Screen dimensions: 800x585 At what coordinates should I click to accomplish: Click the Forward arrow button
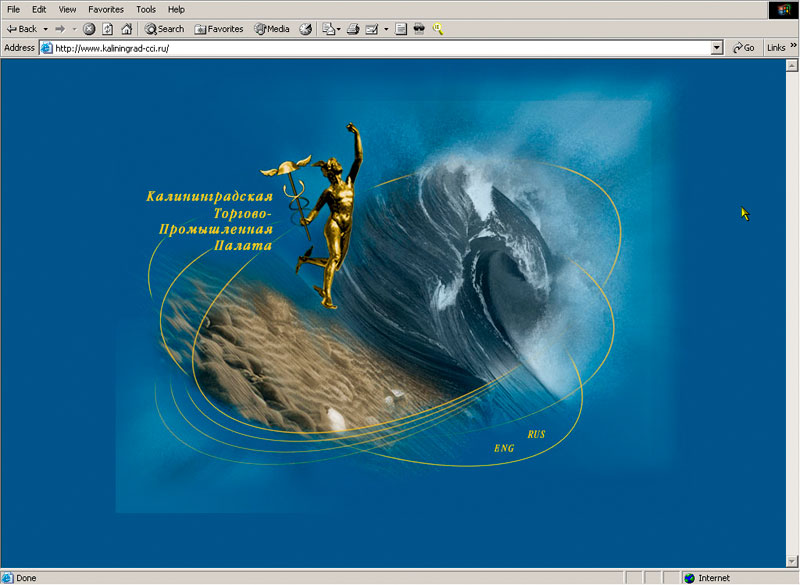[x=61, y=29]
